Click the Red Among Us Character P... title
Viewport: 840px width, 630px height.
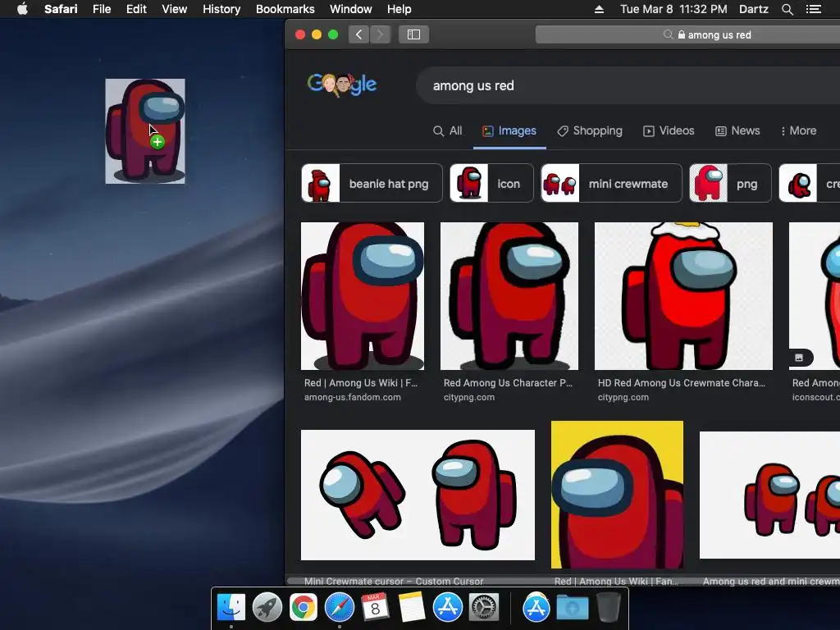(x=508, y=383)
